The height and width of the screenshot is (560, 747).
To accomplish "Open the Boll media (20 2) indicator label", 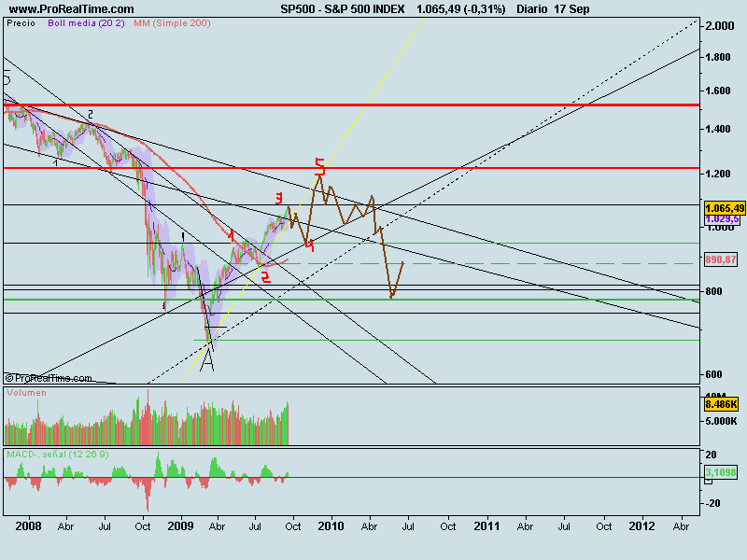I will 86,22.
